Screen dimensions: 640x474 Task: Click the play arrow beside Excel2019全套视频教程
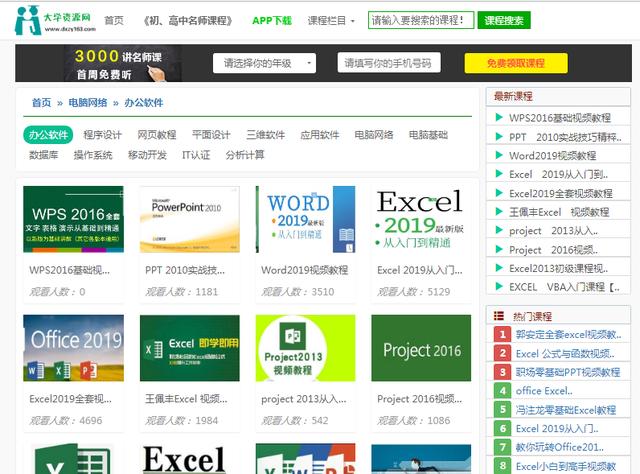(x=498, y=193)
